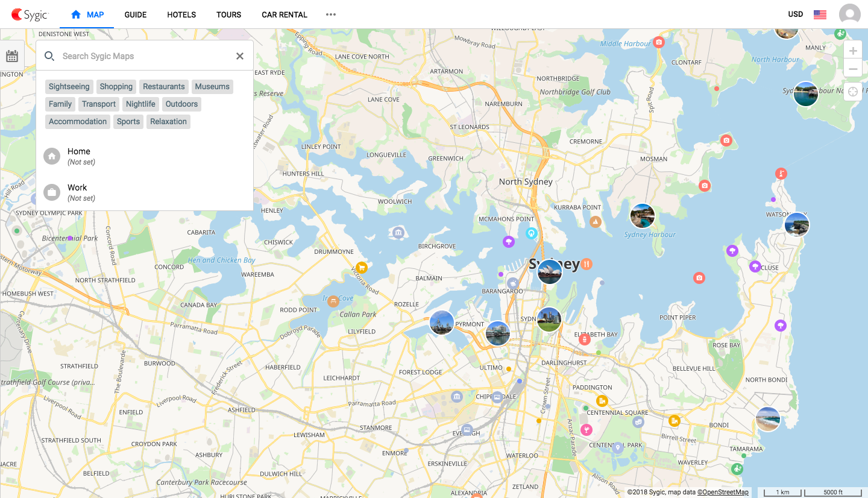Viewport: 868px width, 498px height.
Task: Open the Sydney Harbour photo marker
Action: click(643, 216)
